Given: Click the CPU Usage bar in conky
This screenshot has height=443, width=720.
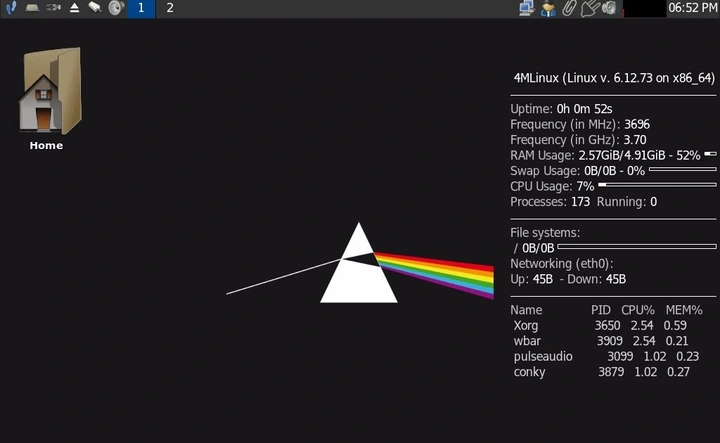Looking at the screenshot, I should pyautogui.click(x=657, y=185).
